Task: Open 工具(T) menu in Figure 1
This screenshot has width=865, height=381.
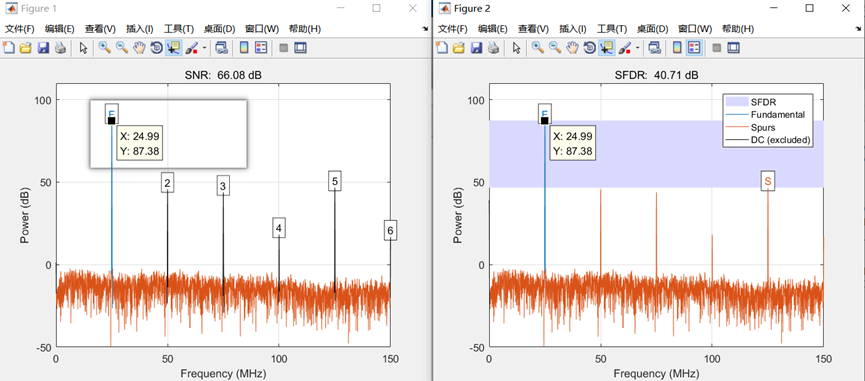Action: point(179,29)
